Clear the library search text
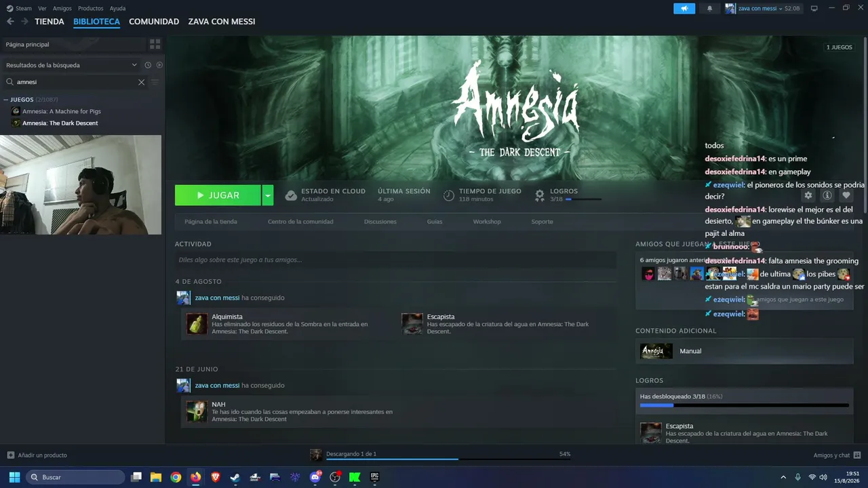Viewport: 868px width, 488px height. coord(141,82)
